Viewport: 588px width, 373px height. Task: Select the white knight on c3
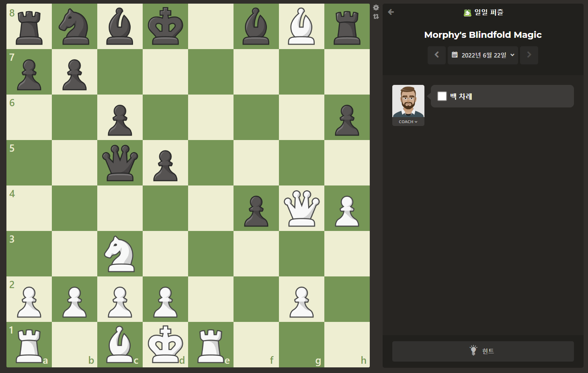point(120,253)
